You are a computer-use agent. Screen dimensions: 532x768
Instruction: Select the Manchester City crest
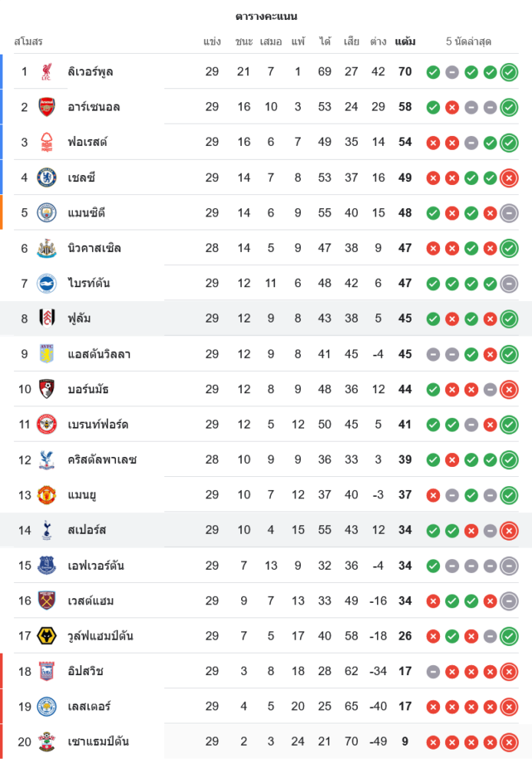47,213
